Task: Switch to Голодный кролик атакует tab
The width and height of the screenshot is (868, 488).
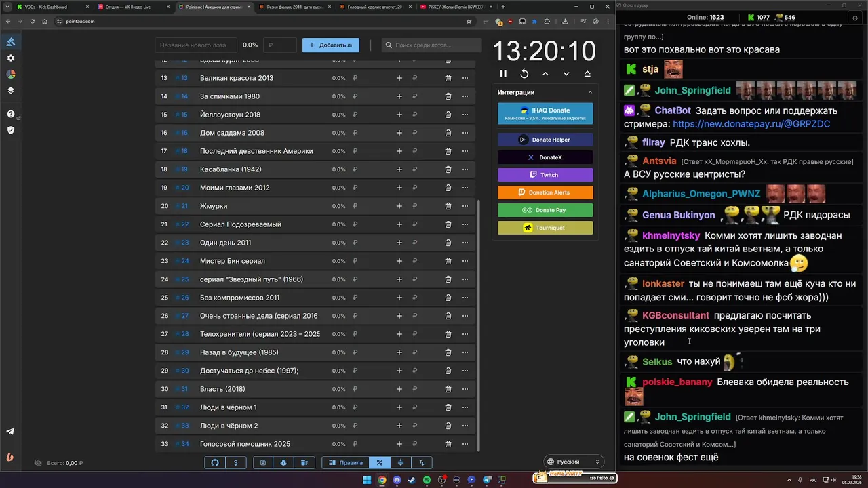Action: 377,7
